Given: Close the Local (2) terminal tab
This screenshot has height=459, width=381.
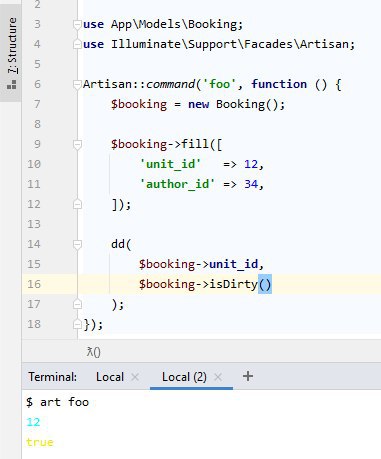Looking at the screenshot, I should point(218,377).
